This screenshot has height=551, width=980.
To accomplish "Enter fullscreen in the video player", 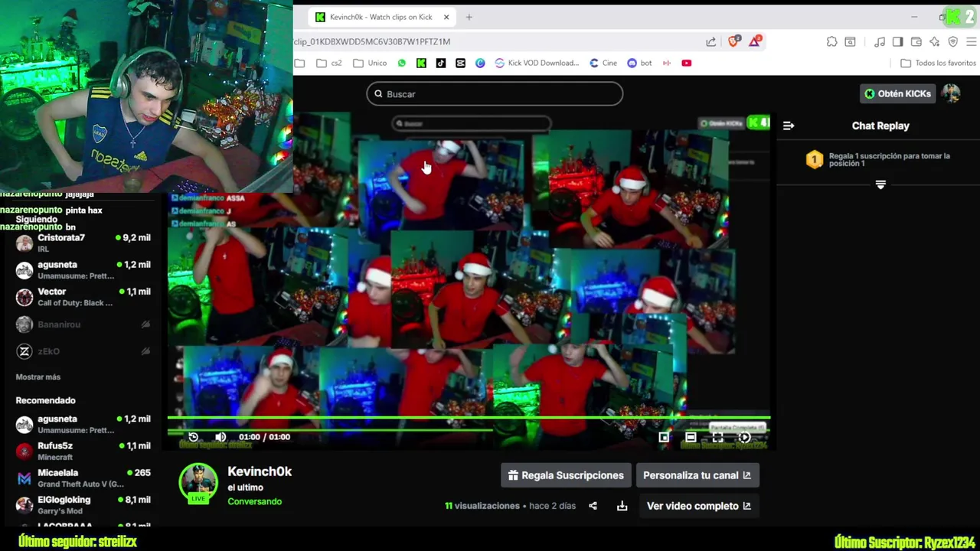I will click(717, 437).
